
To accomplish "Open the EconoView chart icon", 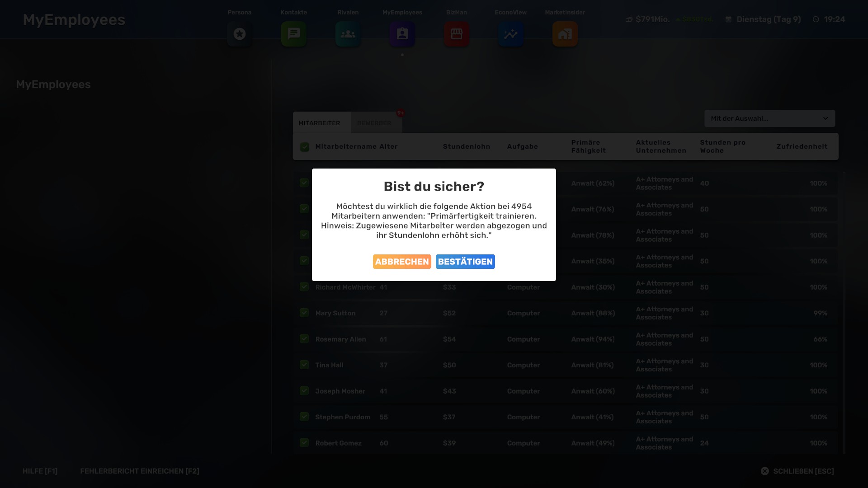I will tap(511, 34).
